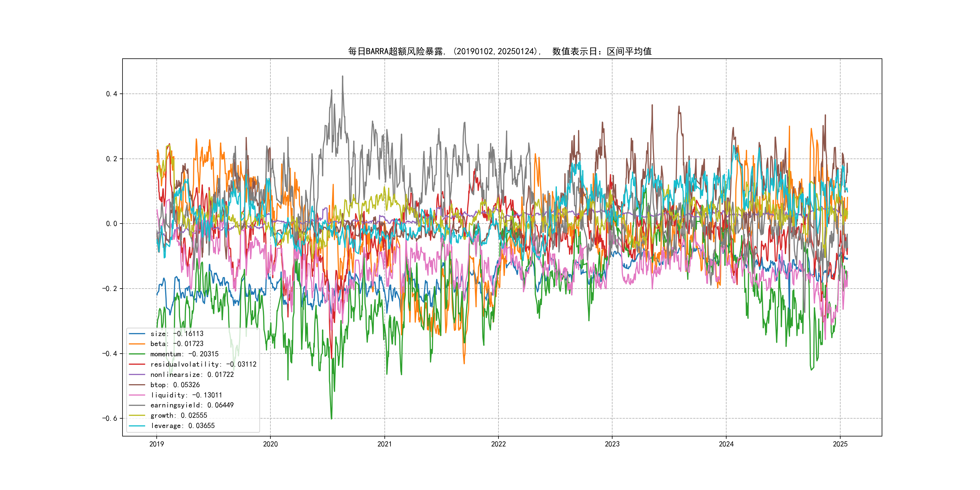
Task: Click the pink liquidity legend line swatch
Action: click(x=137, y=395)
